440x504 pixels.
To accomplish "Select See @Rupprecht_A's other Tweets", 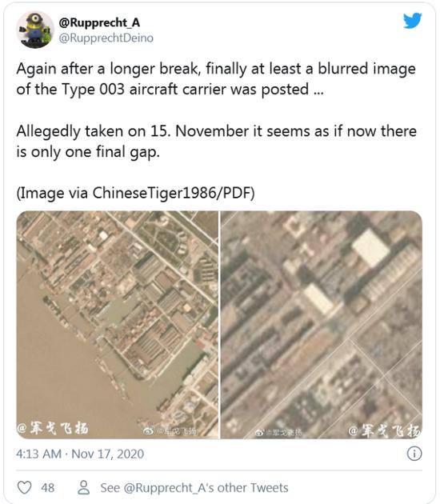I will pos(194,488).
